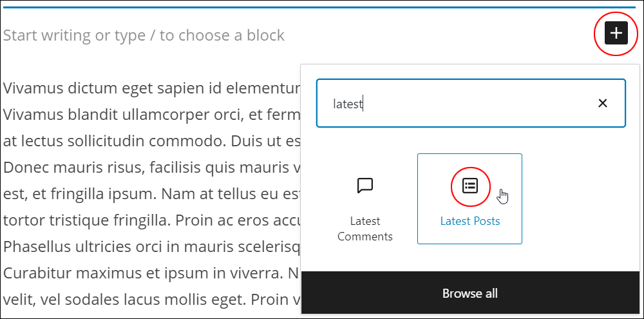The width and height of the screenshot is (644, 319).
Task: Place cursor in line "Donec mauris risus"
Action: click(x=151, y=168)
